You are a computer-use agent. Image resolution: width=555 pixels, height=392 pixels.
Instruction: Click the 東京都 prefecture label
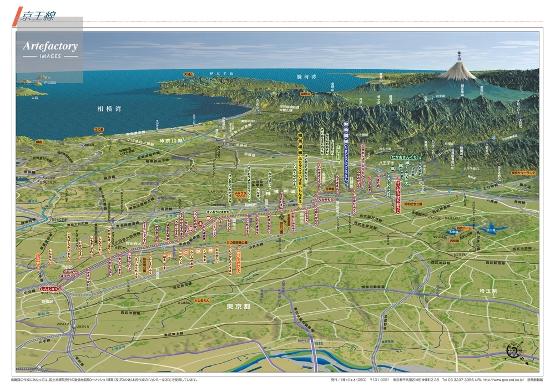239,307
